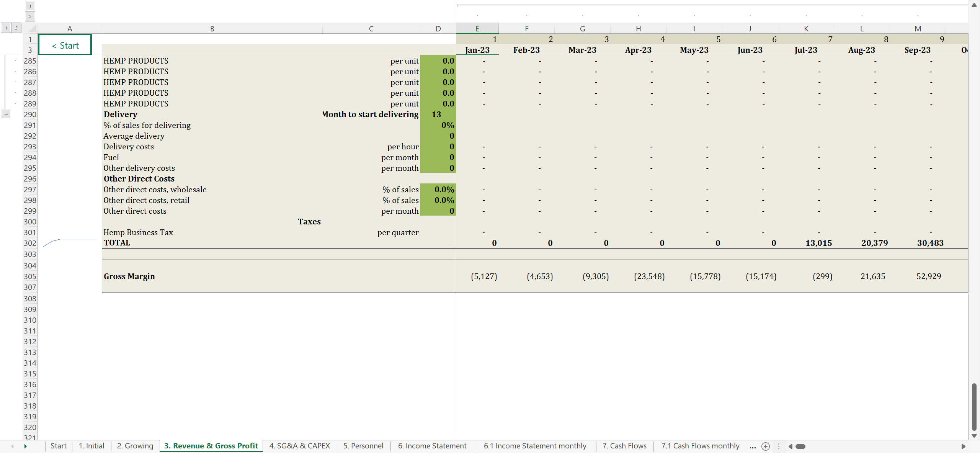This screenshot has height=453, width=980.
Task: Click previous sheet tab navigation arrow
Action: [x=13, y=446]
